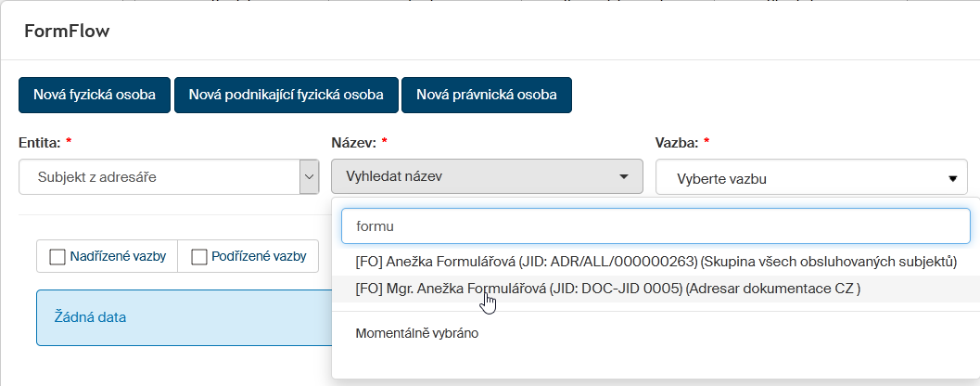This screenshot has width=980, height=386.
Task: Click the caret arrow in Vazba dropdown
Action: coord(951,178)
